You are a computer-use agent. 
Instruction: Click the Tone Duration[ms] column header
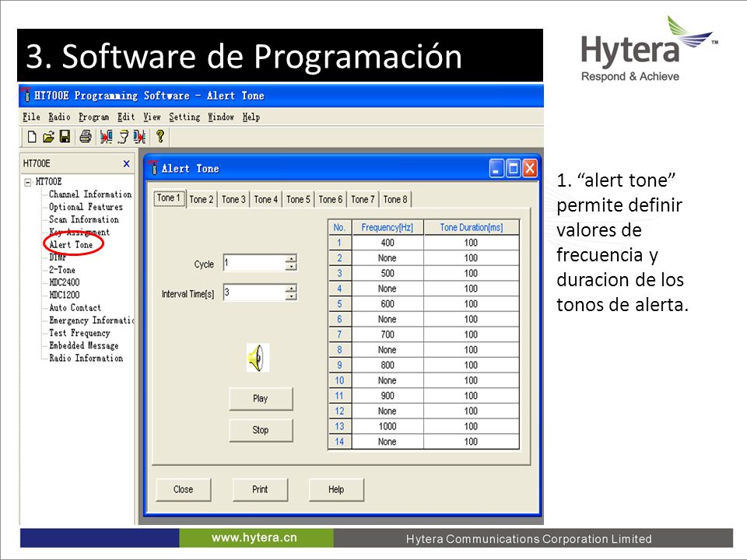click(x=472, y=228)
